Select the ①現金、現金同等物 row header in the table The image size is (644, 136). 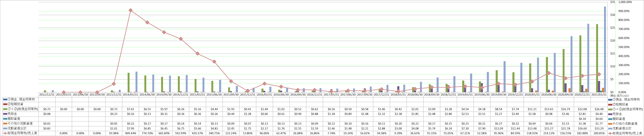click(x=21, y=99)
